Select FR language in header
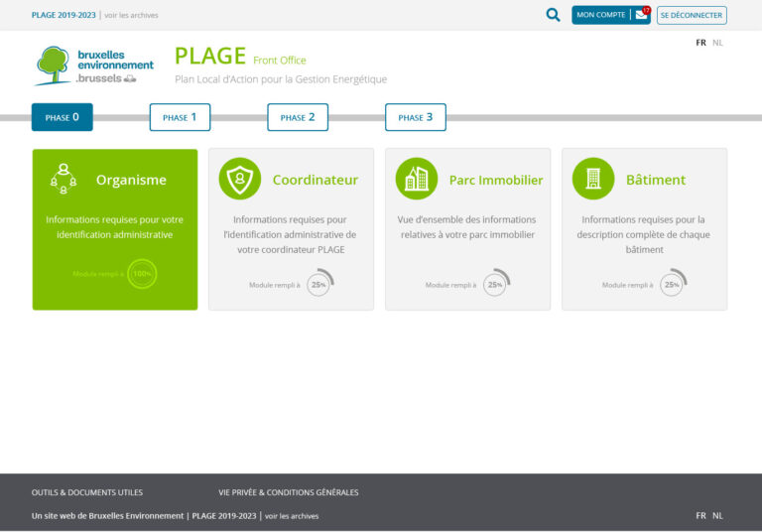762x532 pixels. pyautogui.click(x=700, y=43)
